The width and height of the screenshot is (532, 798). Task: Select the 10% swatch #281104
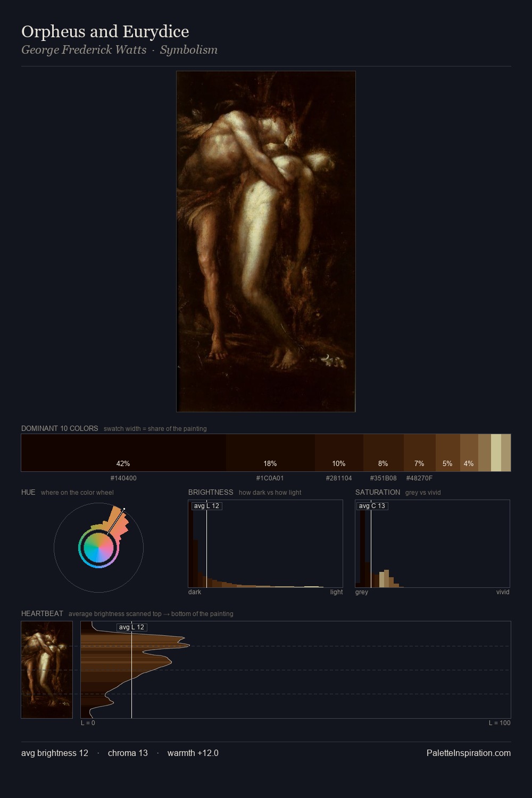(x=339, y=453)
